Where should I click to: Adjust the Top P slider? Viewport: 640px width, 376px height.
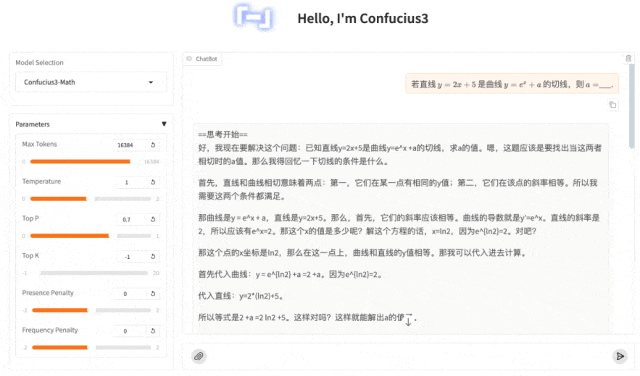tap(91, 236)
